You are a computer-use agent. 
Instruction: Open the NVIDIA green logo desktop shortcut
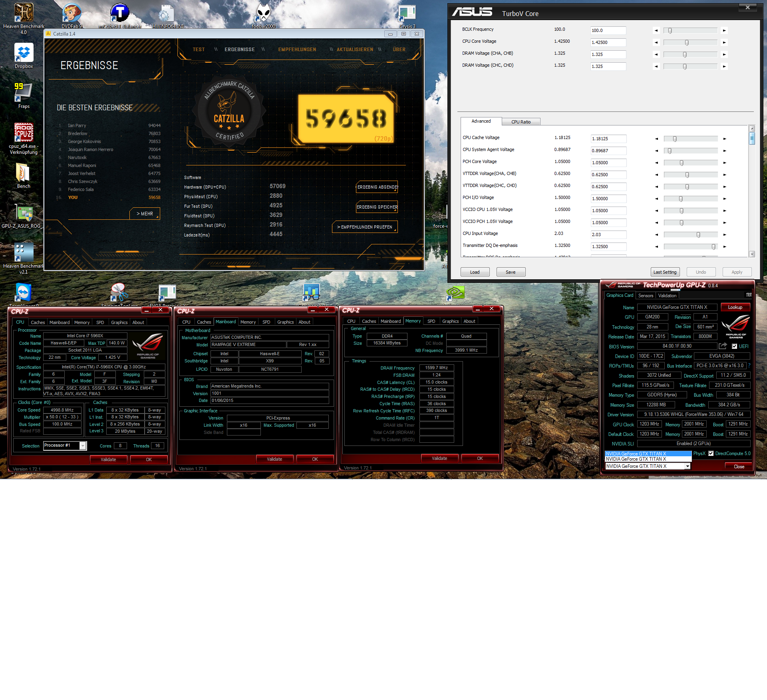[455, 294]
